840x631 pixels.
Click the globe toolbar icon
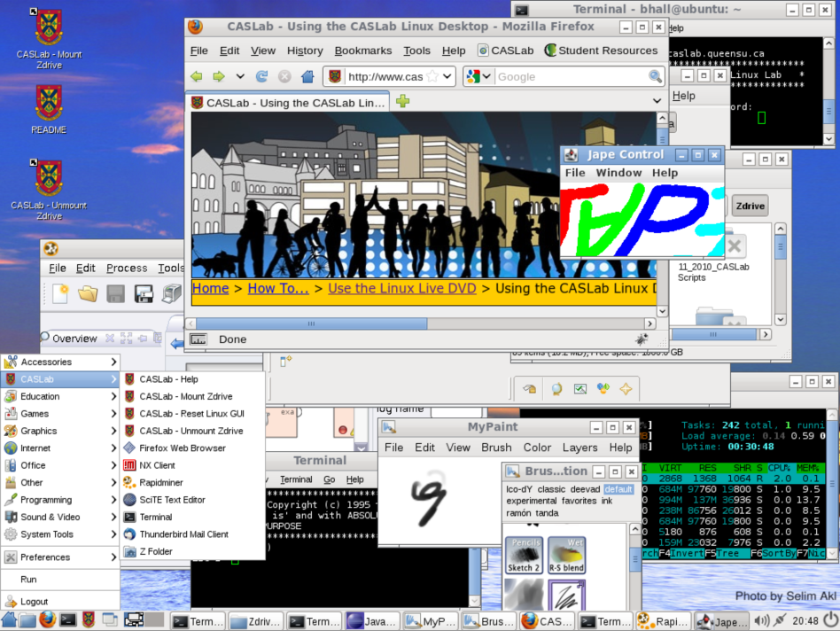pyautogui.click(x=556, y=389)
